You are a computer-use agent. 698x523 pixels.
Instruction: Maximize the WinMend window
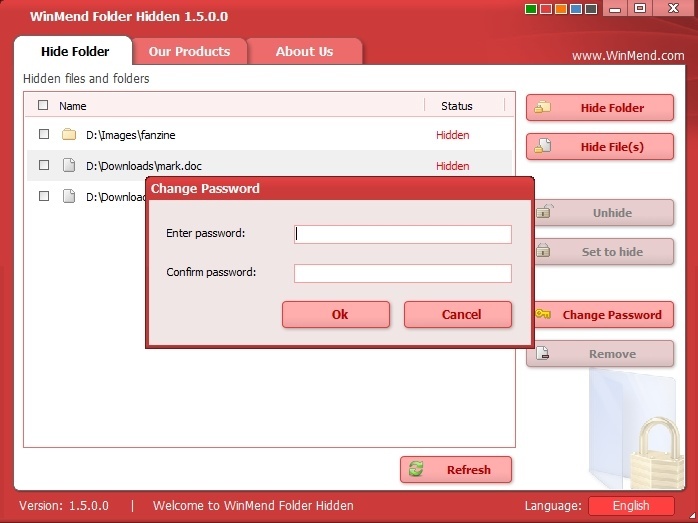(640, 8)
